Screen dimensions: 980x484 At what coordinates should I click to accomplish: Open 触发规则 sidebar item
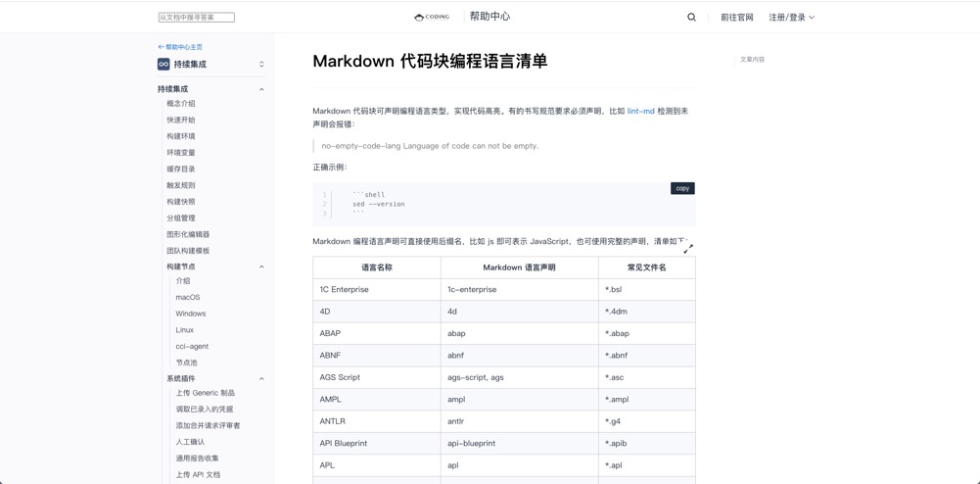(180, 185)
